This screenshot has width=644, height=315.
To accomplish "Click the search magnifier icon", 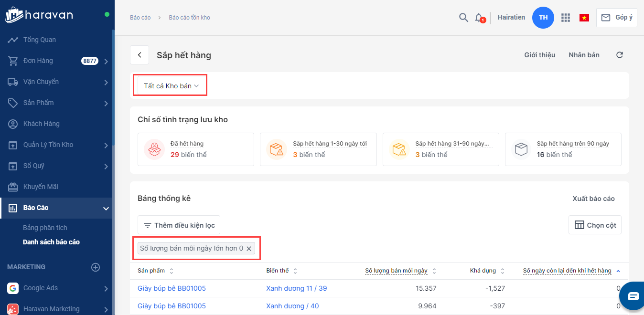I will tap(463, 18).
